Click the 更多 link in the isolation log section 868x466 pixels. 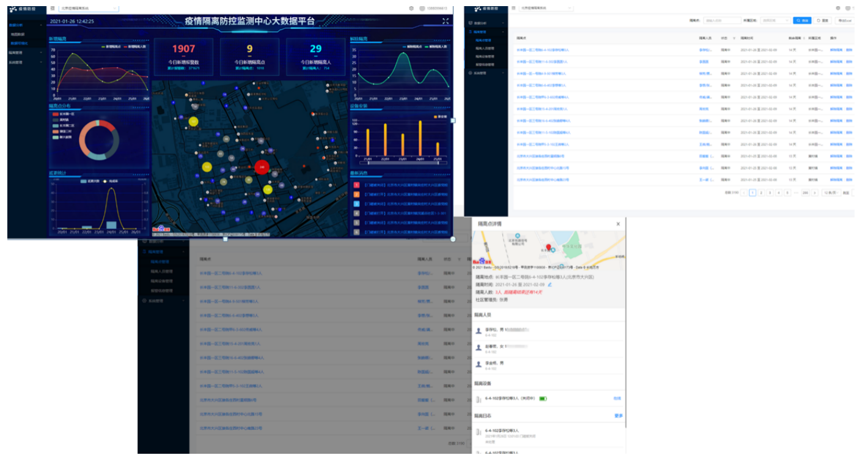618,416
